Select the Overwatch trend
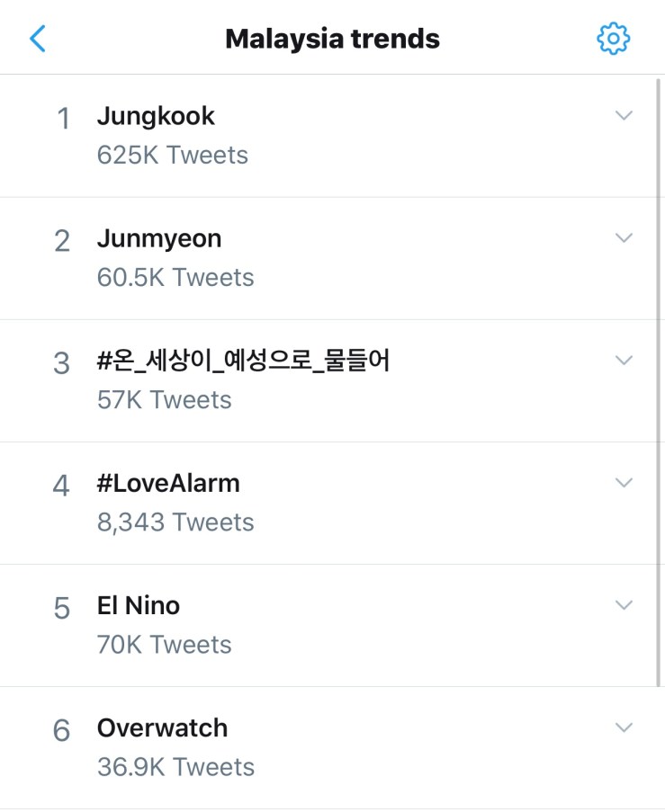Viewport: 665px width, 812px height. point(162,727)
